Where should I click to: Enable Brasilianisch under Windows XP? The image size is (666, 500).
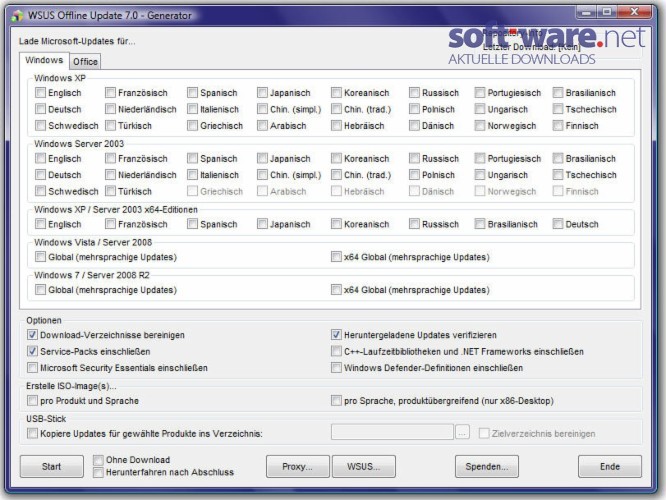[x=558, y=93]
